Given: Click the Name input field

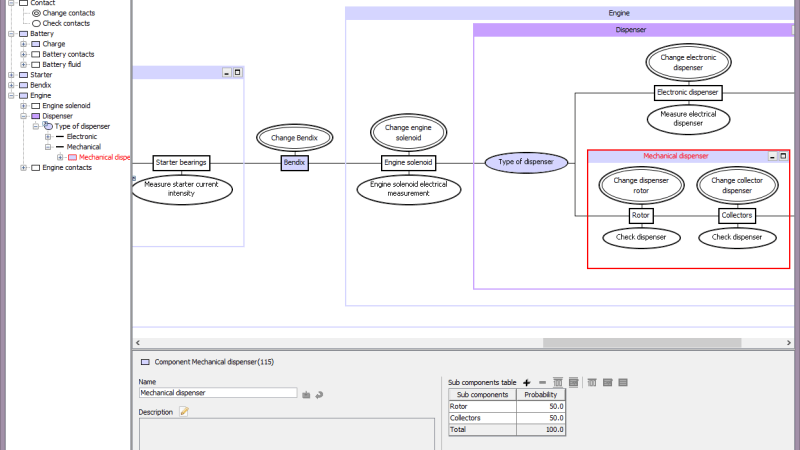Looking at the screenshot, I should click(218, 393).
